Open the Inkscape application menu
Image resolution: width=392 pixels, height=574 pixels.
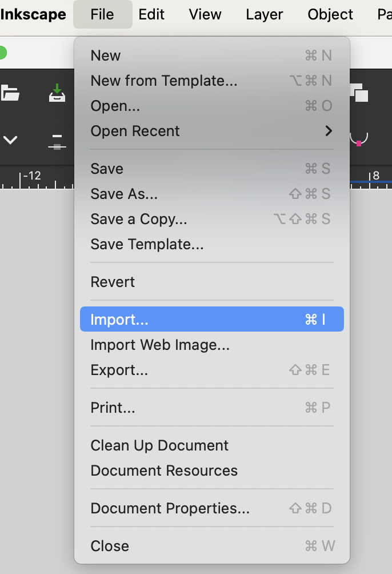(33, 15)
